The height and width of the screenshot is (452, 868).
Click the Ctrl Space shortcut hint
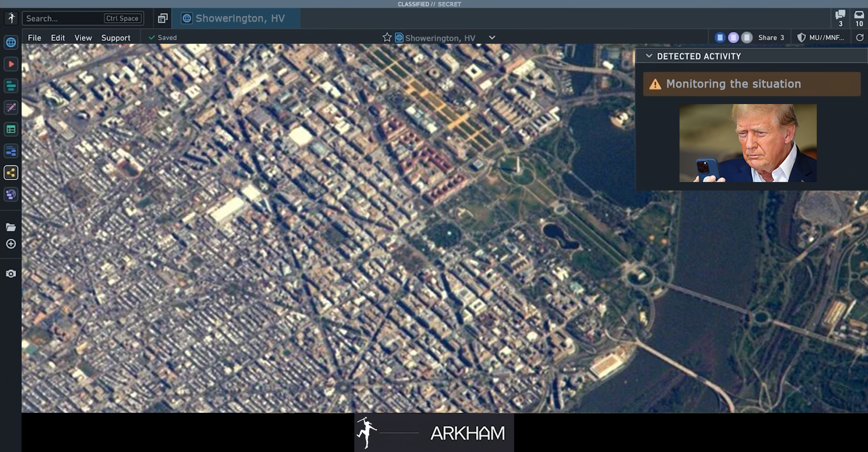122,18
